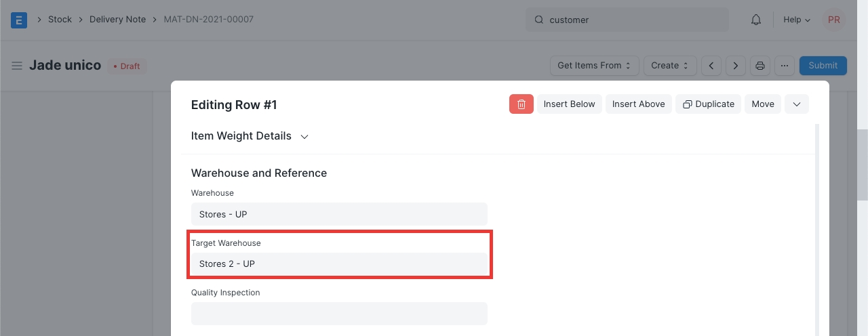Delete row using red trash icon
This screenshot has width=868, height=336.
pyautogui.click(x=521, y=104)
